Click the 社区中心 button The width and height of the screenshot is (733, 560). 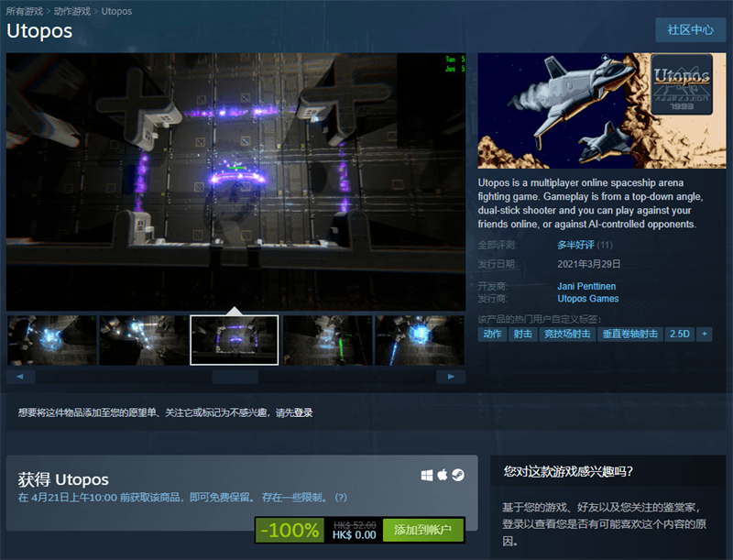(x=690, y=29)
